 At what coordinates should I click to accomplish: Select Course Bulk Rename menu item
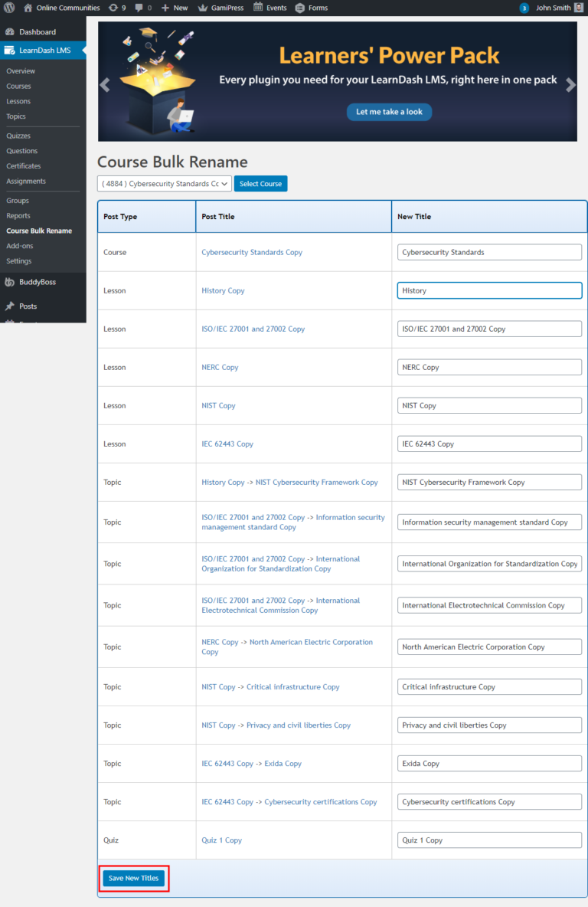pos(39,231)
